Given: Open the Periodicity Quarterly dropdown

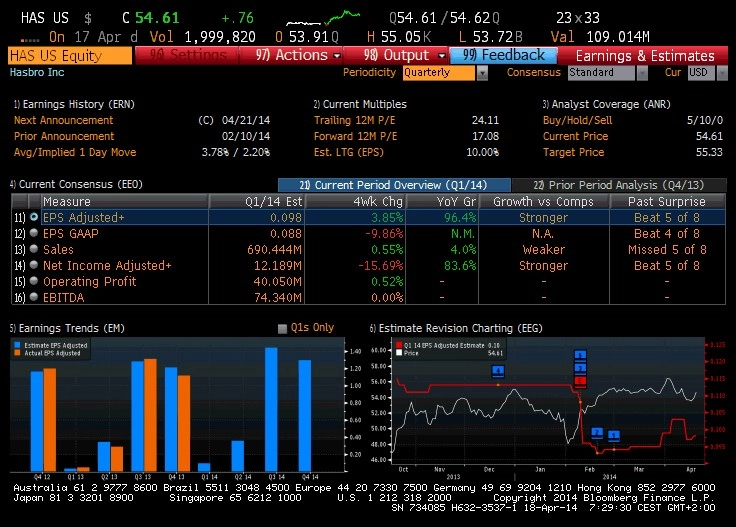Looking at the screenshot, I should (x=482, y=73).
